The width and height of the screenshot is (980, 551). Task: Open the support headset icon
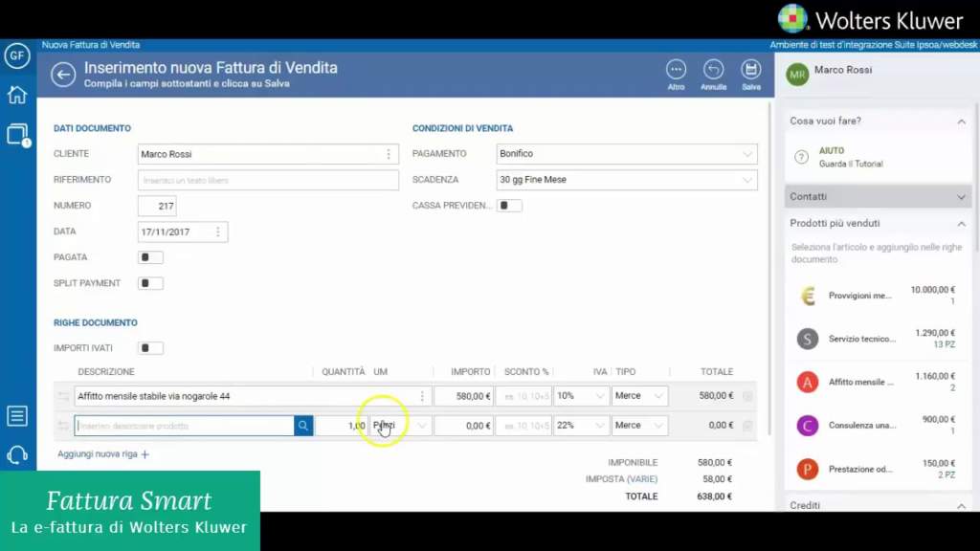[17, 454]
